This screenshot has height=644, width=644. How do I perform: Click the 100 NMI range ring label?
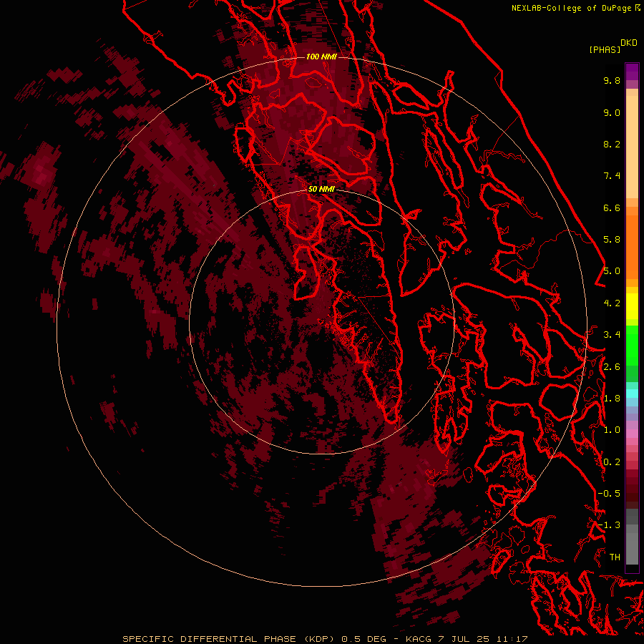[x=321, y=57]
